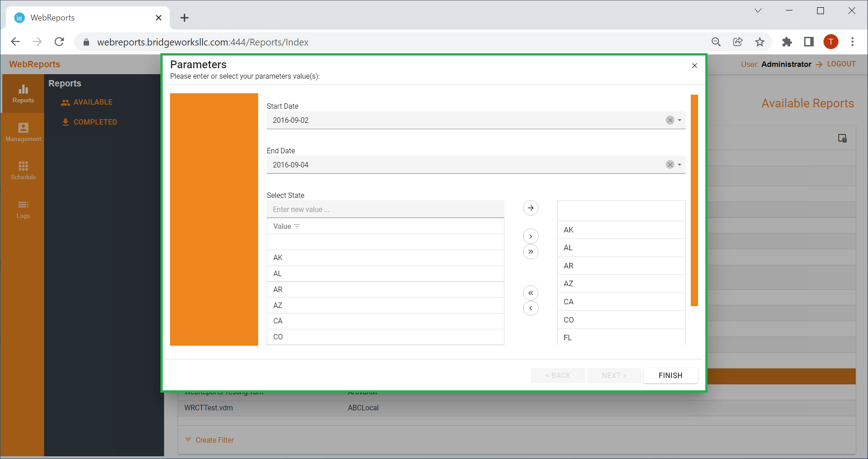The height and width of the screenshot is (459, 868).
Task: Open the Start Date dropdown arrow
Action: 679,120
